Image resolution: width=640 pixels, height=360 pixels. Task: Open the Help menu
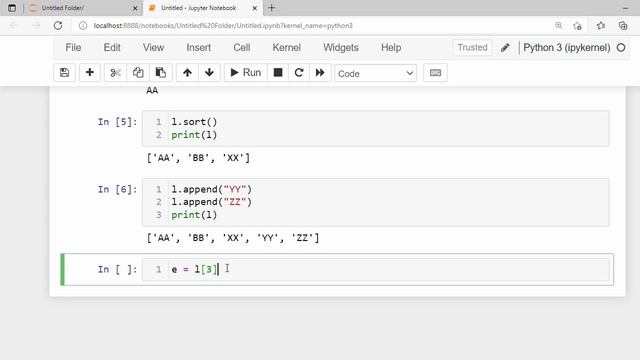pos(391,47)
